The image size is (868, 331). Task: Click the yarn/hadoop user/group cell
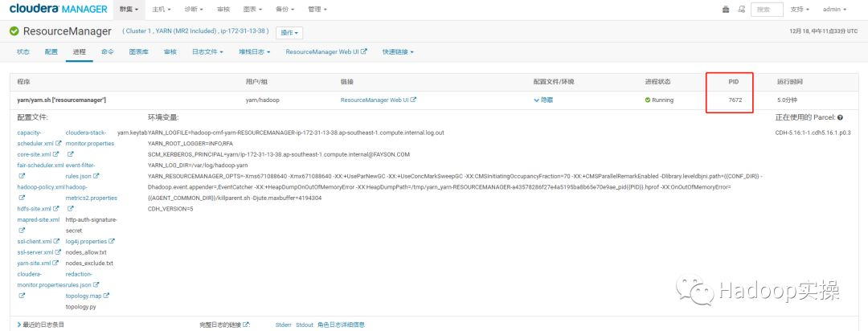(x=261, y=100)
